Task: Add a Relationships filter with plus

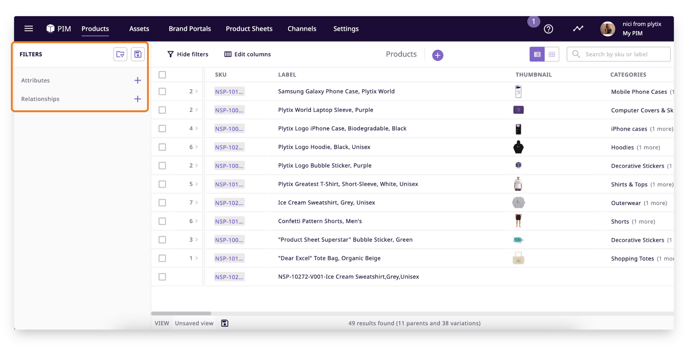Action: click(137, 99)
